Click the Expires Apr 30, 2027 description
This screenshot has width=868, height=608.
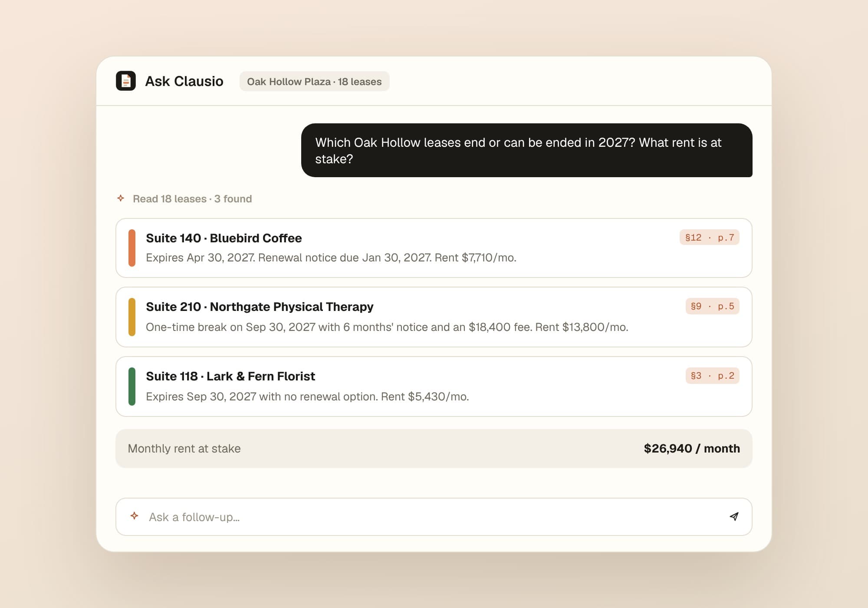coord(331,258)
